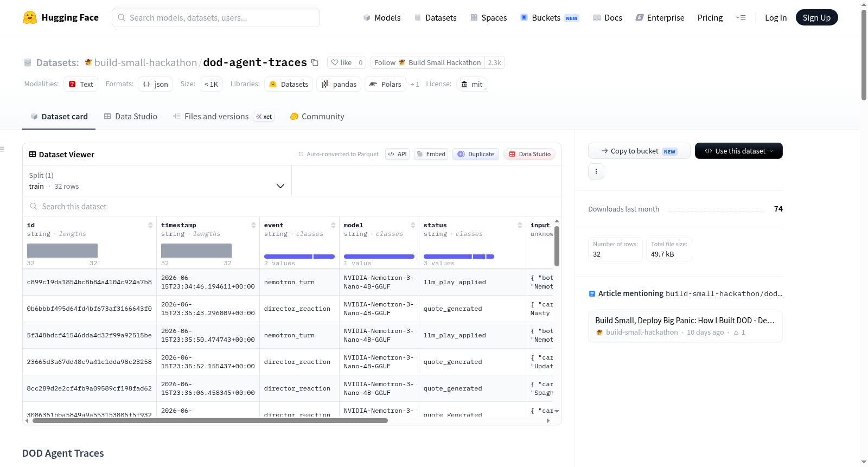
Task: Sort the status column with sort arrows
Action: [x=520, y=225]
